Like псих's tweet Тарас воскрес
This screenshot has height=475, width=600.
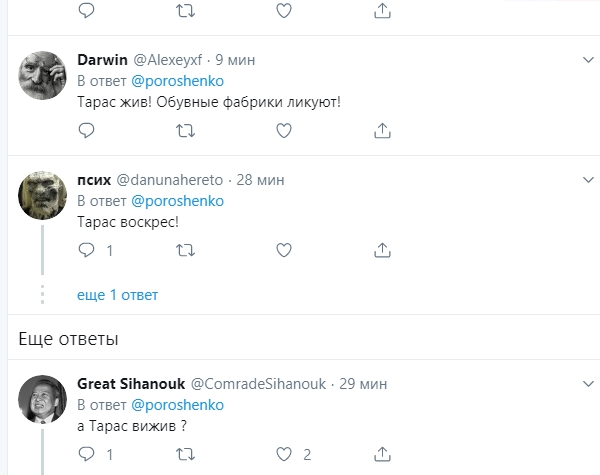(283, 249)
